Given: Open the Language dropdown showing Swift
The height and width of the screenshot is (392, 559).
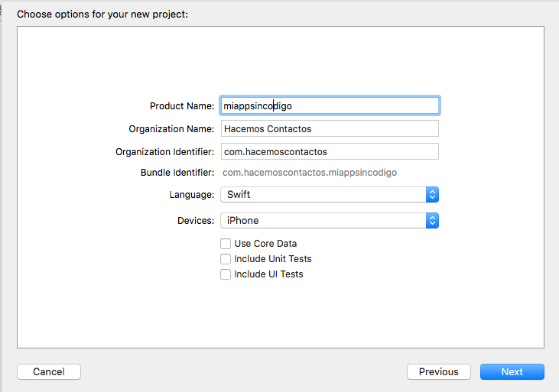Looking at the screenshot, I should point(323,195).
